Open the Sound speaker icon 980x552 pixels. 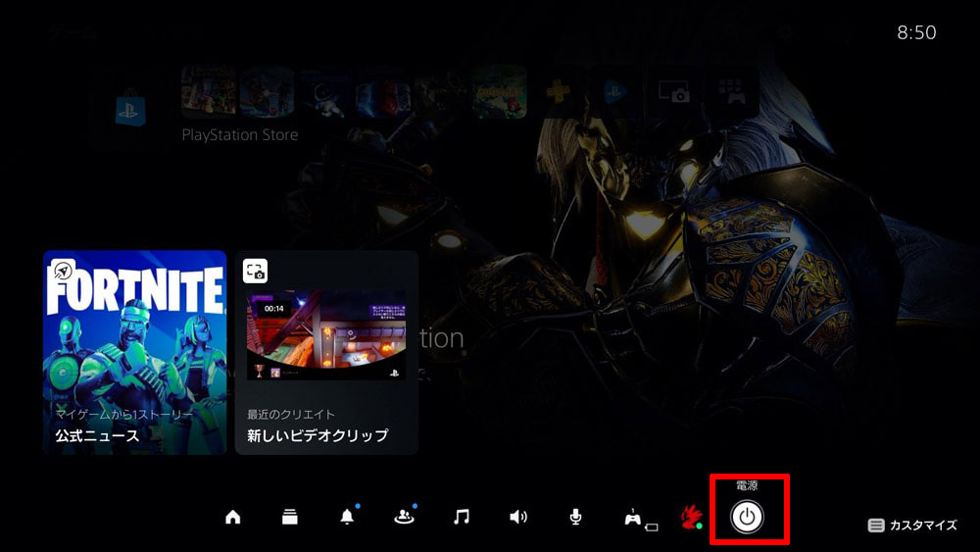(x=518, y=517)
